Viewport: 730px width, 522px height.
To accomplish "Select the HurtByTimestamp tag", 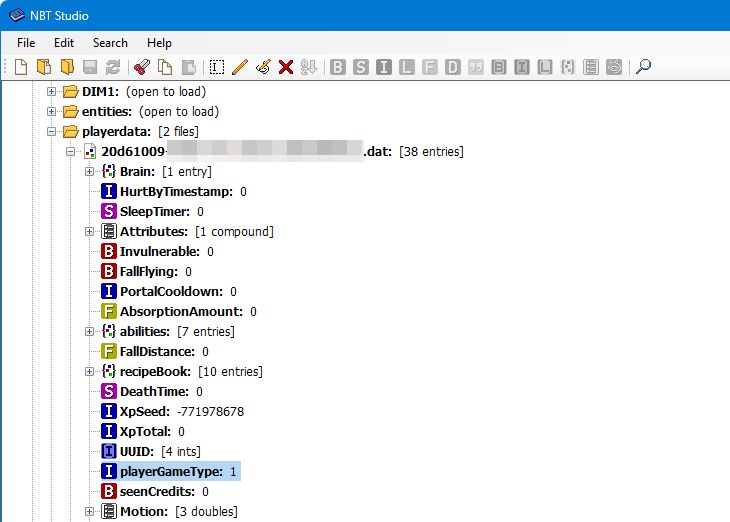I will click(174, 192).
